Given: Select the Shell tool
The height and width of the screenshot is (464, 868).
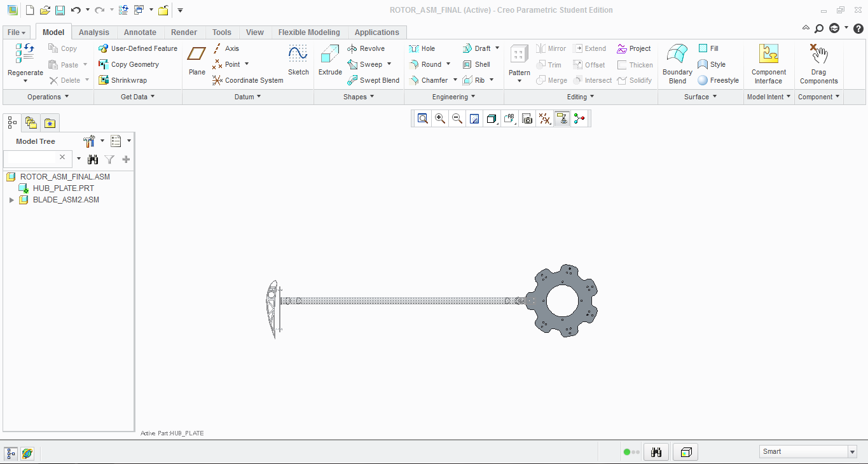Looking at the screenshot, I should [476, 64].
